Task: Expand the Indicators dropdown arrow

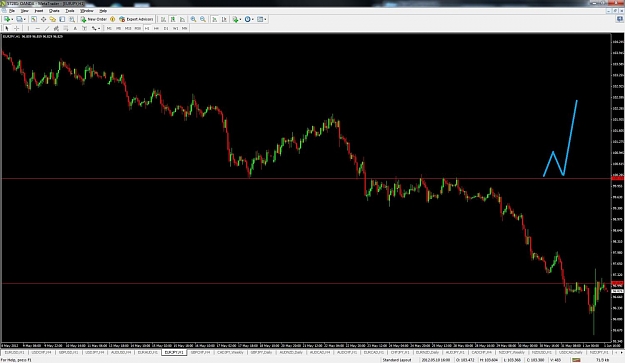Action: coord(240,19)
